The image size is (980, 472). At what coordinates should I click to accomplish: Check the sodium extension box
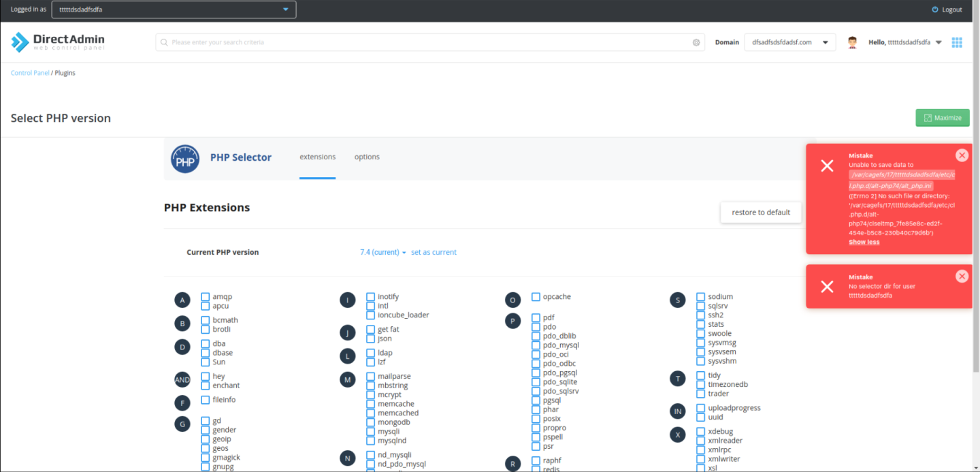tap(701, 297)
